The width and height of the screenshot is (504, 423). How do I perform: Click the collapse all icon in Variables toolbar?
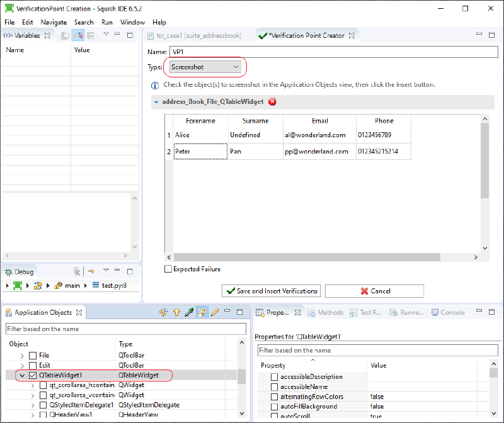click(91, 35)
